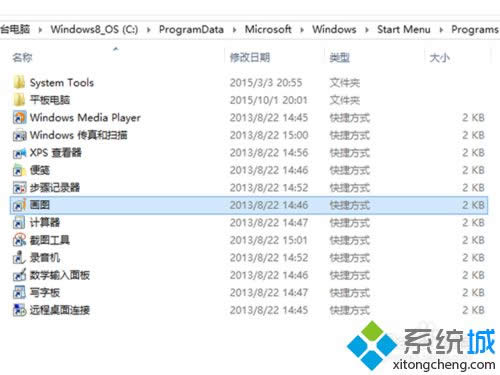Go to Windows in address bar

coord(334,29)
